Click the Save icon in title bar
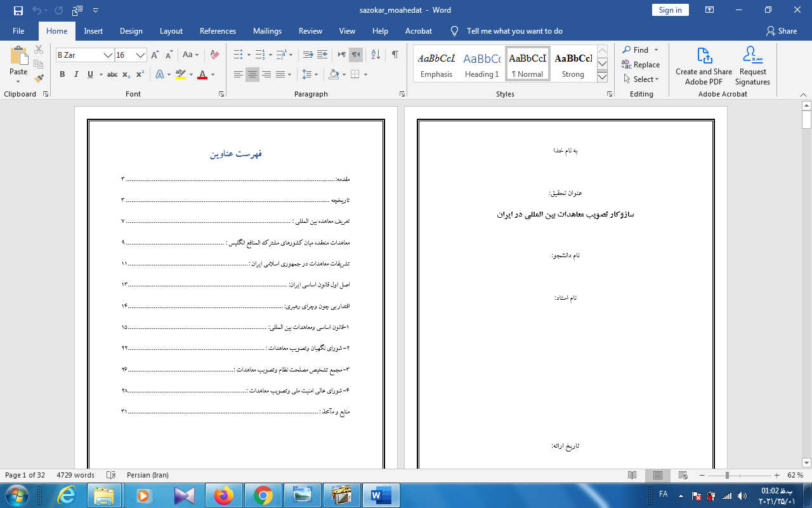The image size is (812, 508). click(x=18, y=10)
